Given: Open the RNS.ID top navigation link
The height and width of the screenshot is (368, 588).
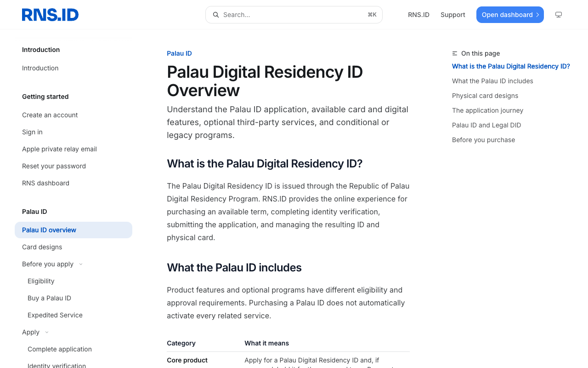Looking at the screenshot, I should [x=418, y=15].
